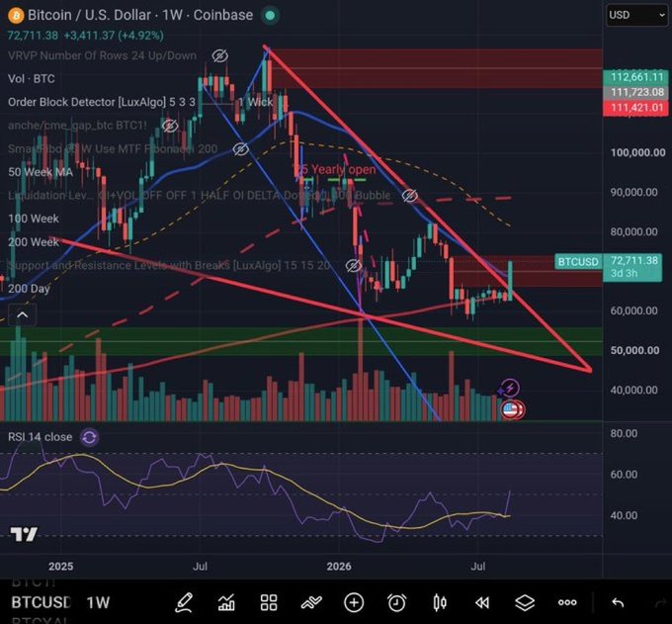Tap the 2025 time axis label
The width and height of the screenshot is (672, 624).
(61, 567)
